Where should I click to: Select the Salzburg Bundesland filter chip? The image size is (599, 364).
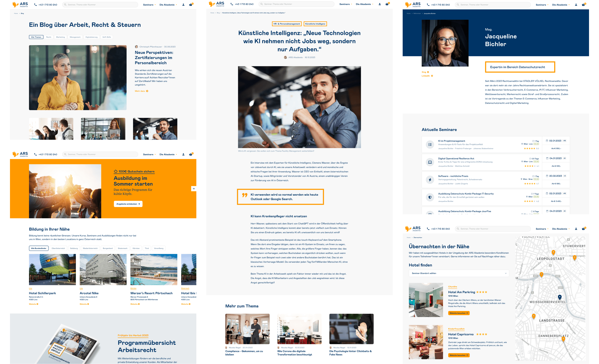click(74, 248)
